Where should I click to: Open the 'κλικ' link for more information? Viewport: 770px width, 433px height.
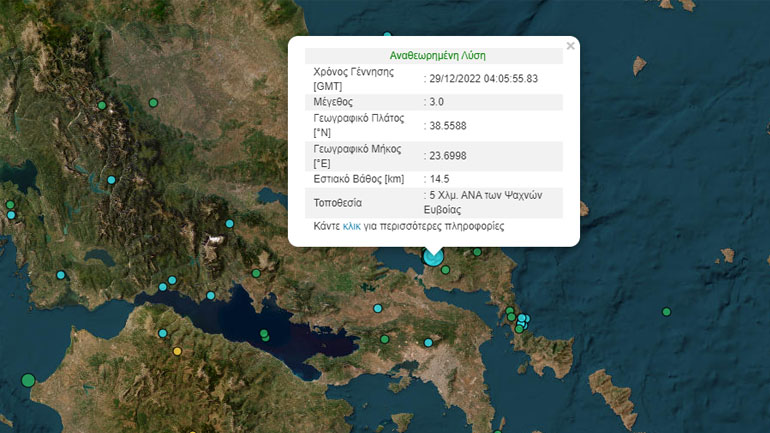pos(352,226)
